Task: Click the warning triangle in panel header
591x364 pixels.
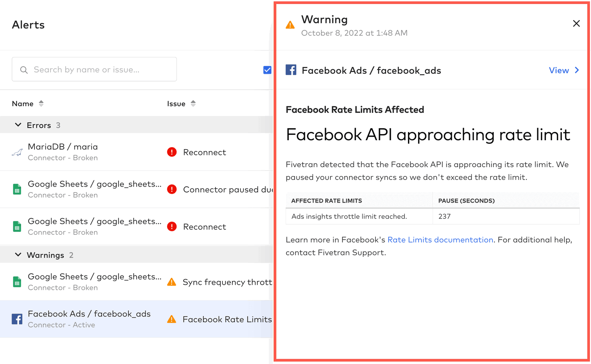Action: (290, 25)
